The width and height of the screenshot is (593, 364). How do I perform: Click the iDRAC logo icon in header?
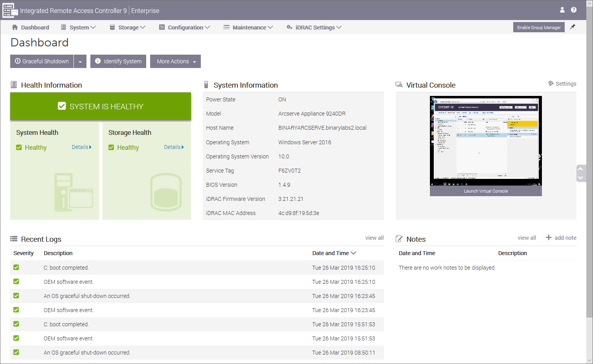tap(9, 11)
